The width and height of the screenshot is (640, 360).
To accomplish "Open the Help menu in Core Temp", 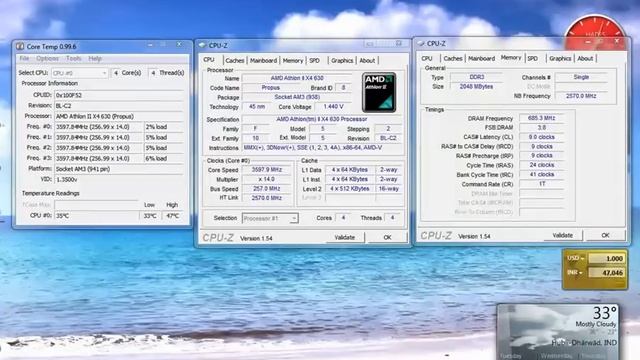I will click(95, 58).
